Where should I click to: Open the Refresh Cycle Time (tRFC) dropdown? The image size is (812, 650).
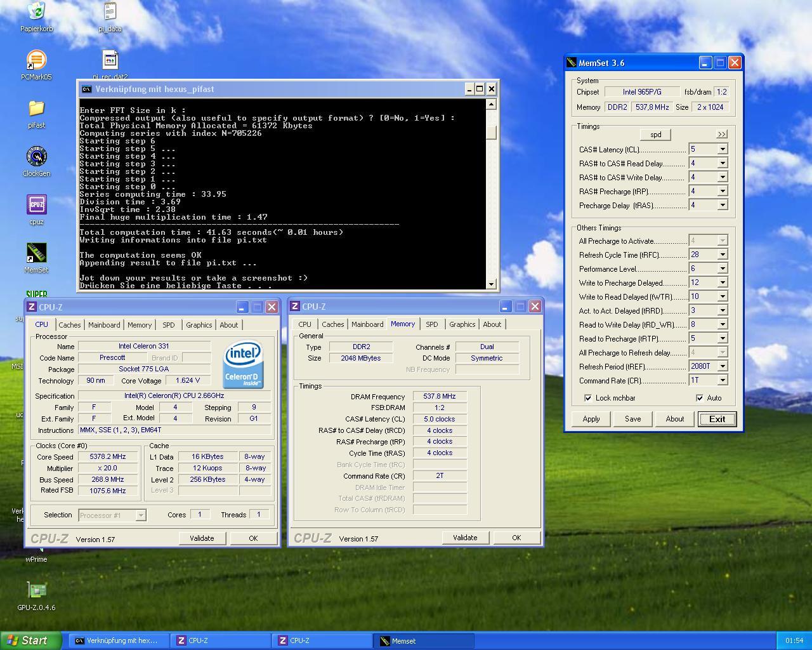722,255
